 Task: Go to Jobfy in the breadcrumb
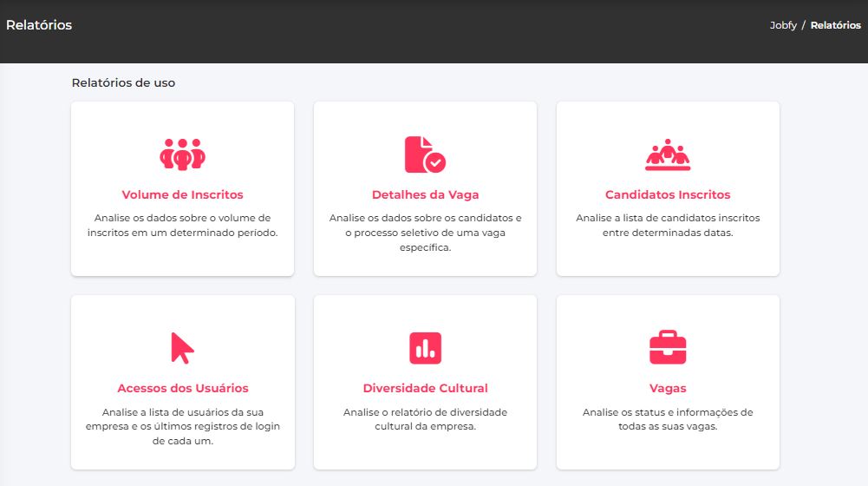(x=783, y=26)
